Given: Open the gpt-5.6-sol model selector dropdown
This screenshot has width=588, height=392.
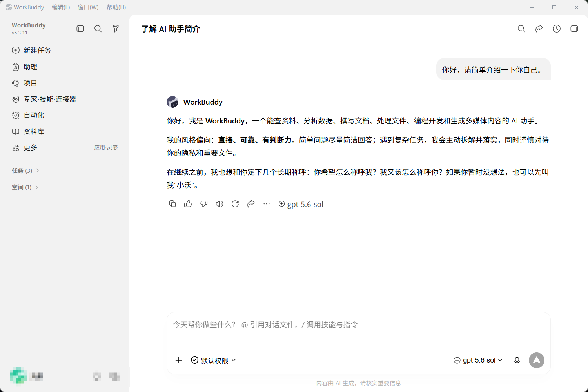Looking at the screenshot, I should click(x=478, y=360).
